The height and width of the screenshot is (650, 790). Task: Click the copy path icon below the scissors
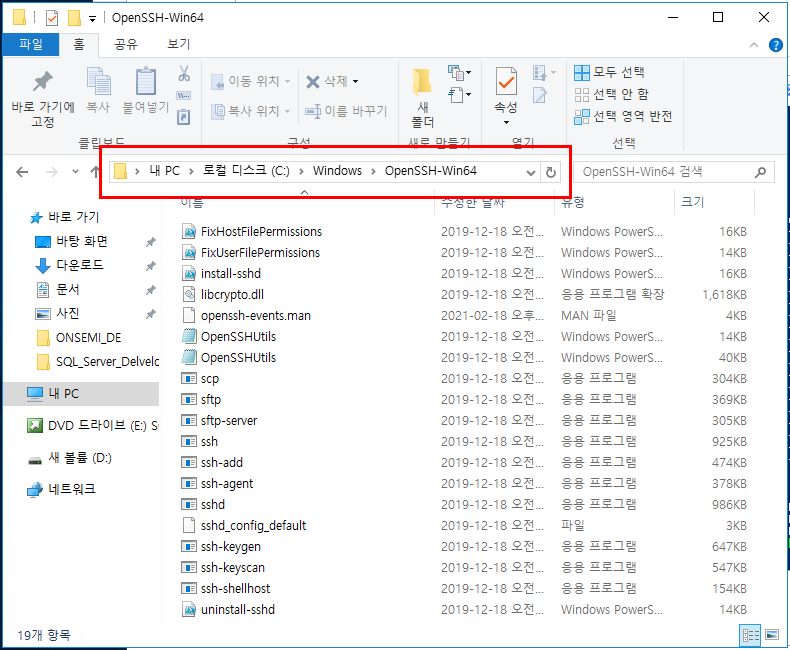pyautogui.click(x=183, y=96)
